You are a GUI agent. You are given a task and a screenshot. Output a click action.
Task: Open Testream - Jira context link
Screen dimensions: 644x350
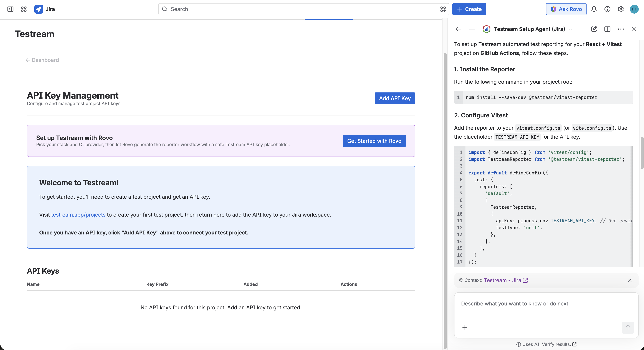506,280
